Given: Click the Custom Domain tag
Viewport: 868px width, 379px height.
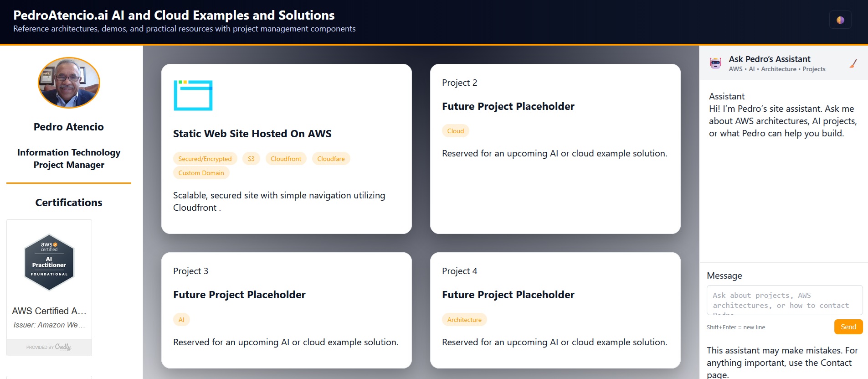Looking at the screenshot, I should click(x=201, y=173).
